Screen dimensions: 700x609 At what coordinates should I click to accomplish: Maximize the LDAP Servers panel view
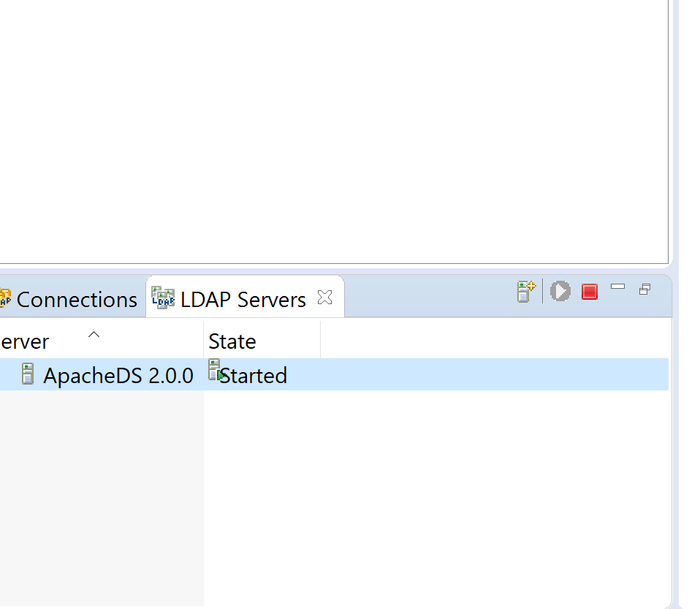point(644,290)
